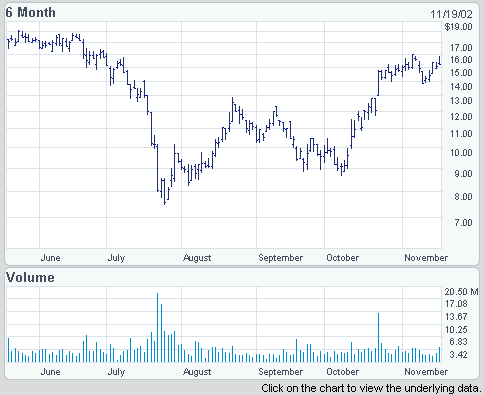Click the Volume bar chart area

coord(224,325)
